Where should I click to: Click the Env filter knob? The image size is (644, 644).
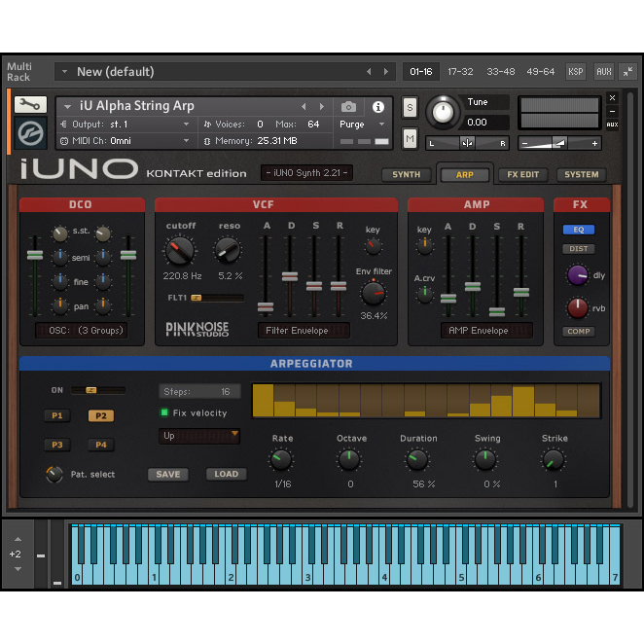pyautogui.click(x=373, y=293)
